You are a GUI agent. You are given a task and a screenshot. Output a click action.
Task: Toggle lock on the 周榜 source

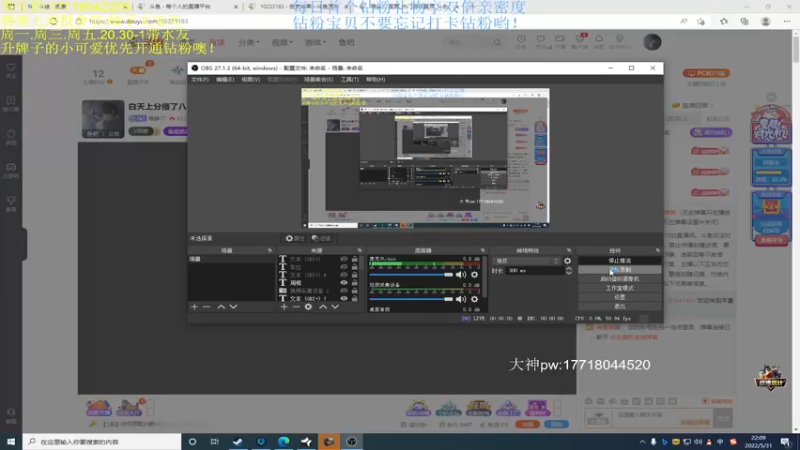(x=355, y=283)
